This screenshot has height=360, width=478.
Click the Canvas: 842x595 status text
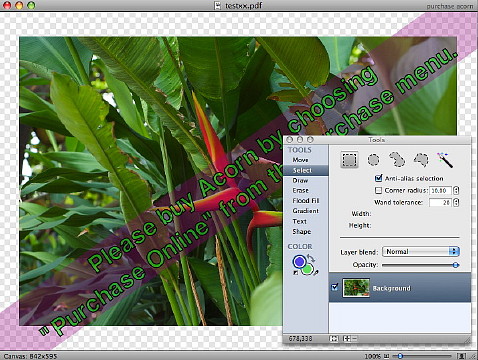[30, 356]
